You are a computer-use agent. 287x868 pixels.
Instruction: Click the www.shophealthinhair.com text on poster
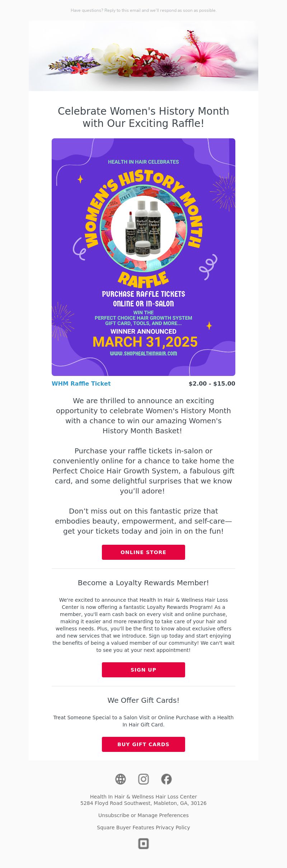coord(143,353)
